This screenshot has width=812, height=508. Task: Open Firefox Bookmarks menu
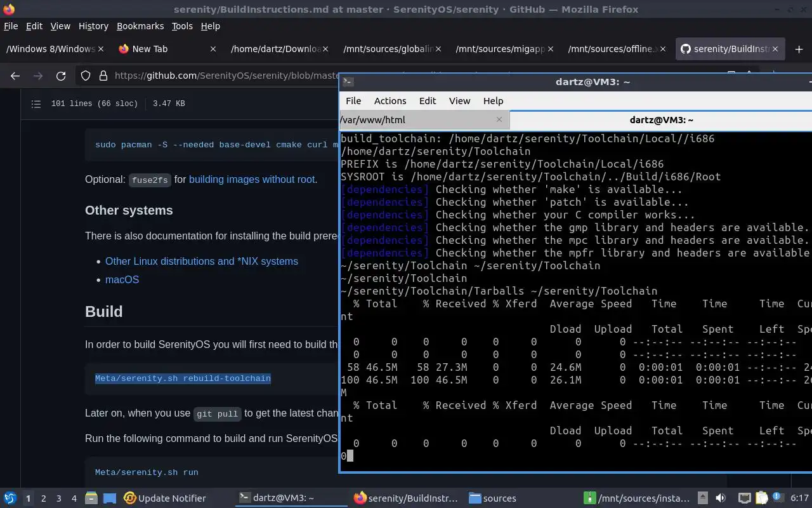click(140, 26)
